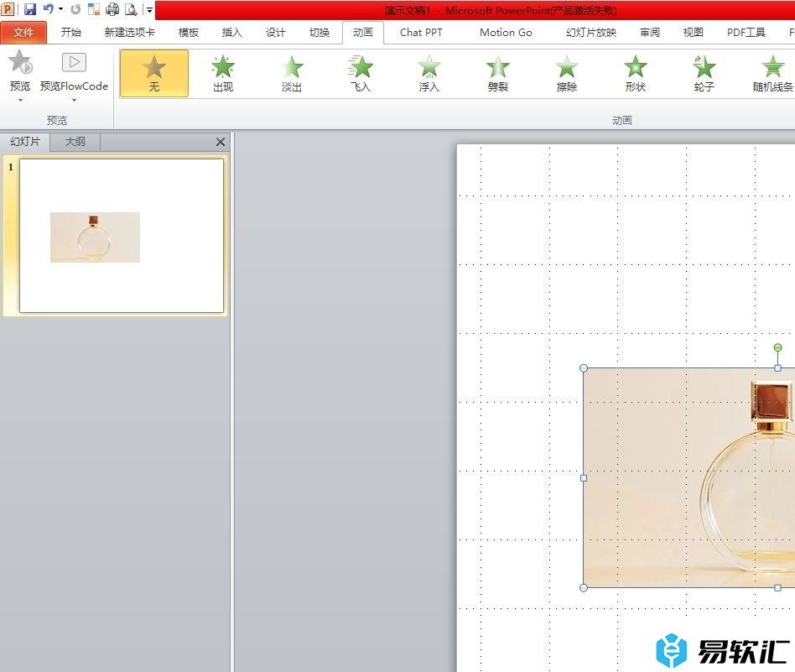Apply the 飞入 (Fly In) animation

click(361, 73)
